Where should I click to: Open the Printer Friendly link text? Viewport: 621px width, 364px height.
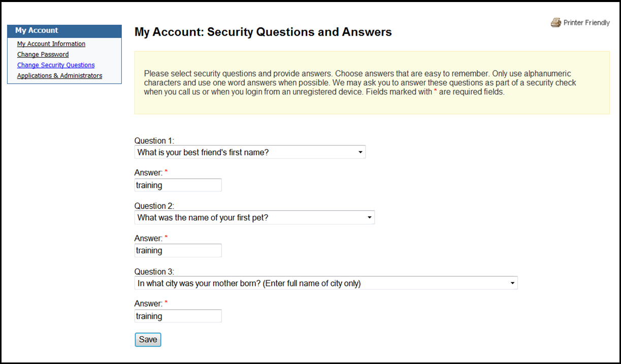pyautogui.click(x=586, y=23)
